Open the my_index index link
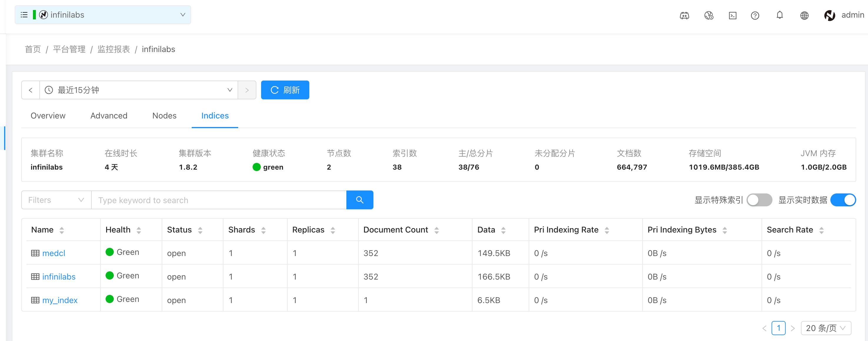868x341 pixels. (60, 300)
